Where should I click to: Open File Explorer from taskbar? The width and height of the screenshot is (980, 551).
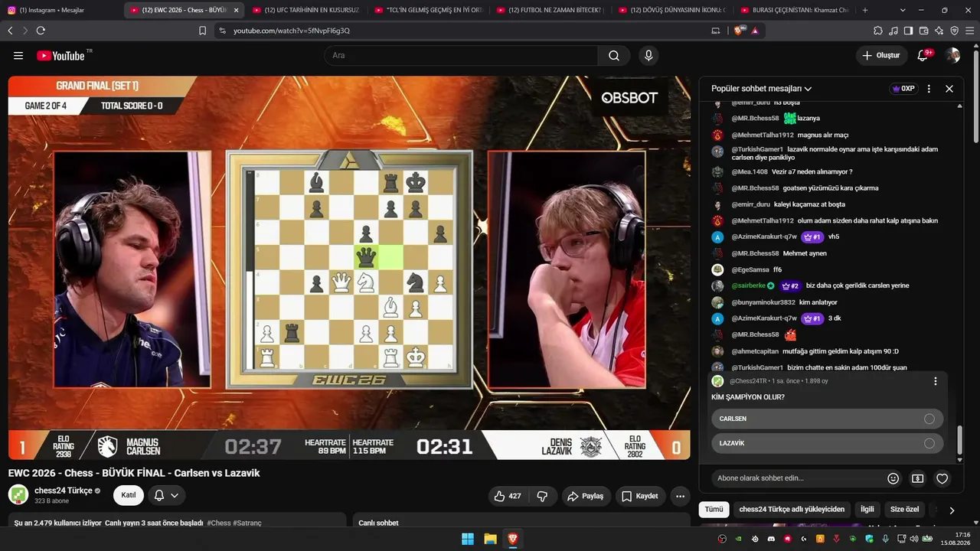(490, 540)
